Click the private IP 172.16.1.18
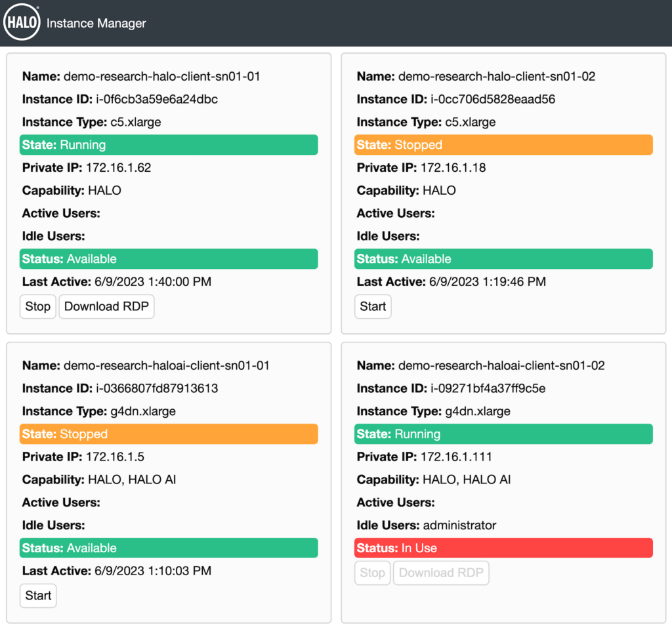This screenshot has height=627, width=672. tap(453, 168)
